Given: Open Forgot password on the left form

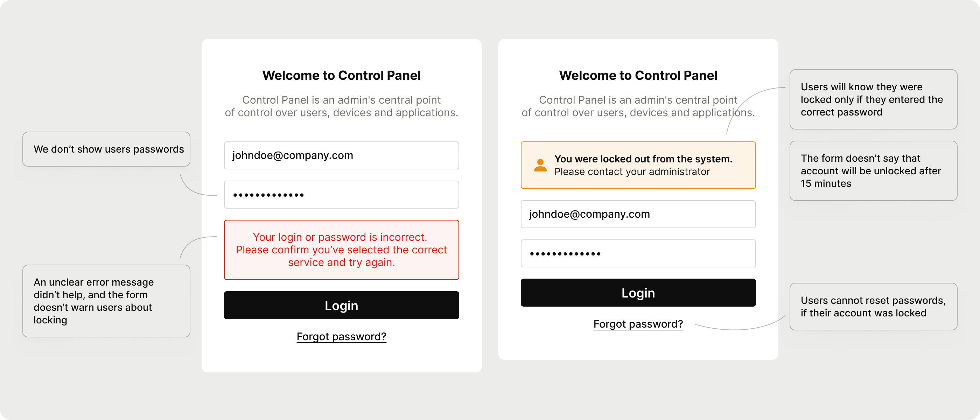Looking at the screenshot, I should (341, 336).
